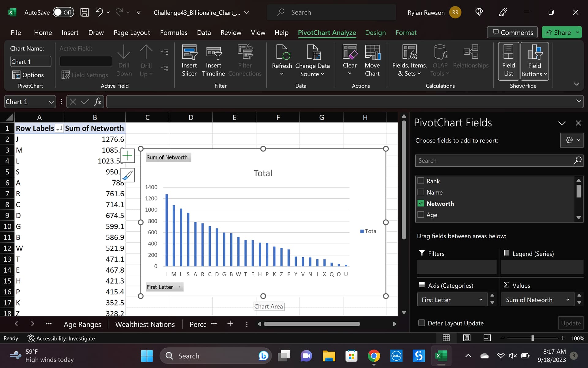Click the Move Chart icon

[x=372, y=52]
